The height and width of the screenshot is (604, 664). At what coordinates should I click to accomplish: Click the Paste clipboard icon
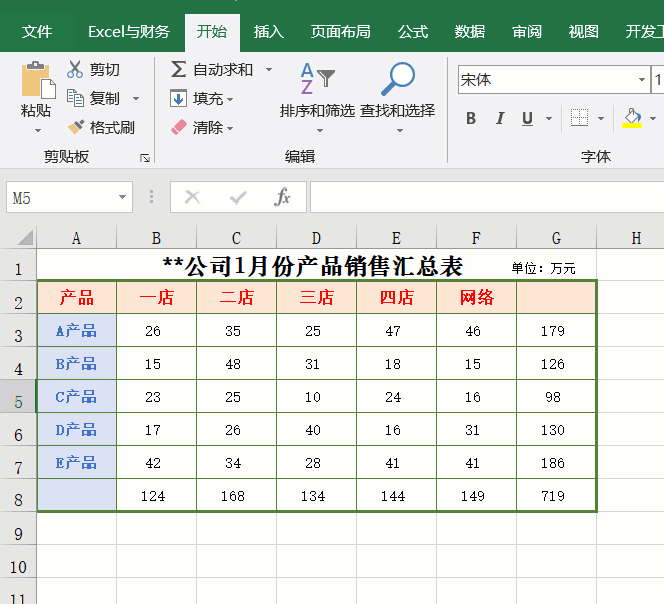coord(37,82)
